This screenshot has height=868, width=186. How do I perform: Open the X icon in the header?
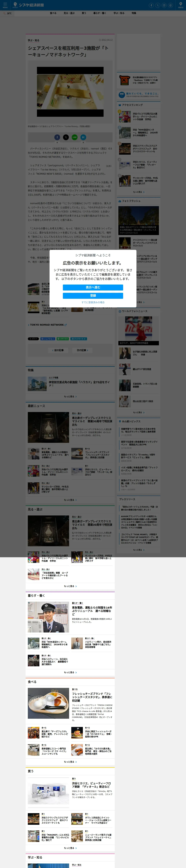point(158,5)
